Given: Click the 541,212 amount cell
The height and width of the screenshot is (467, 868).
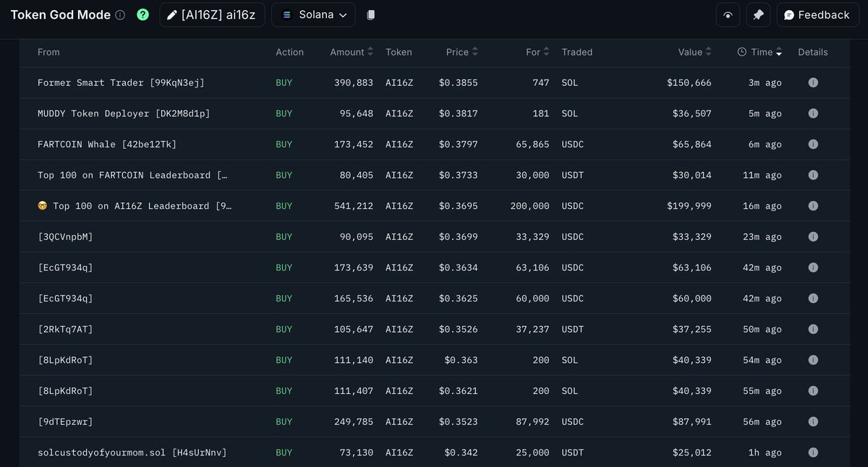Looking at the screenshot, I should [354, 206].
